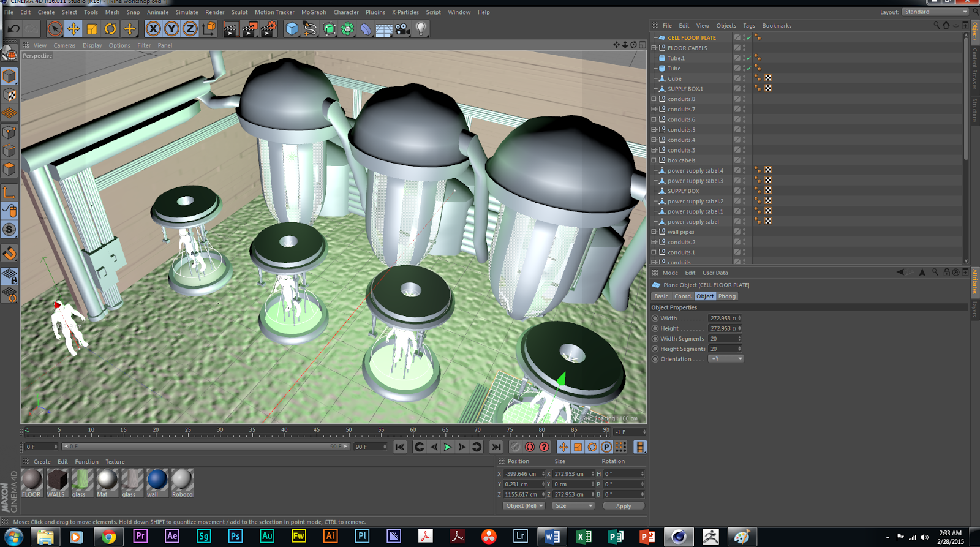The width and height of the screenshot is (980, 547).
Task: Toggle the Y axis lock
Action: pyautogui.click(x=171, y=29)
